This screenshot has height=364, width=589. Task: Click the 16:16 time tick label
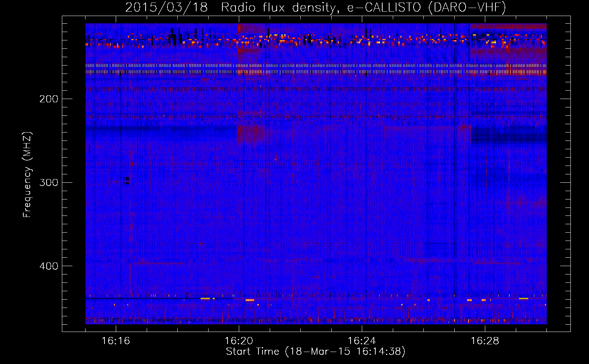(116, 341)
